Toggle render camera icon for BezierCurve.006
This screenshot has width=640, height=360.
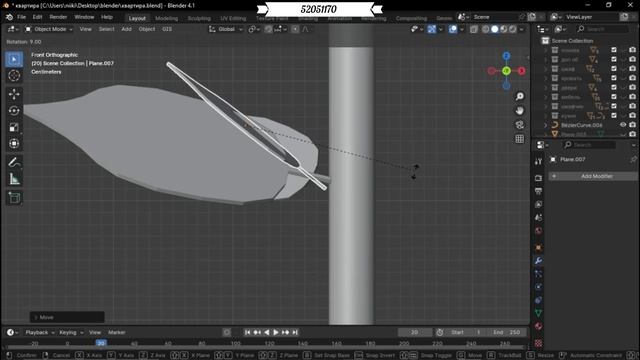[x=632, y=125]
